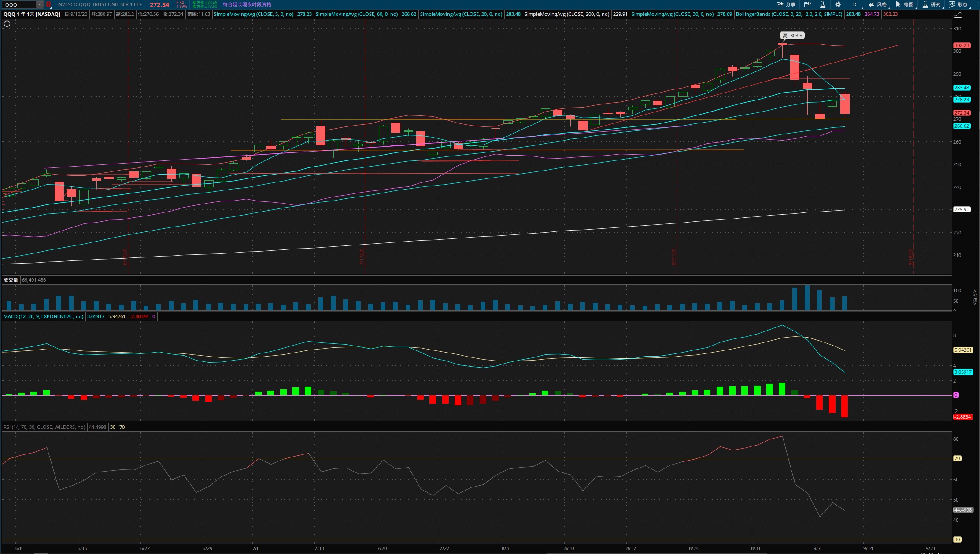Click the 229.91 SMA200 price tag on the axis
This screenshot has height=554, width=980.
tap(962, 209)
